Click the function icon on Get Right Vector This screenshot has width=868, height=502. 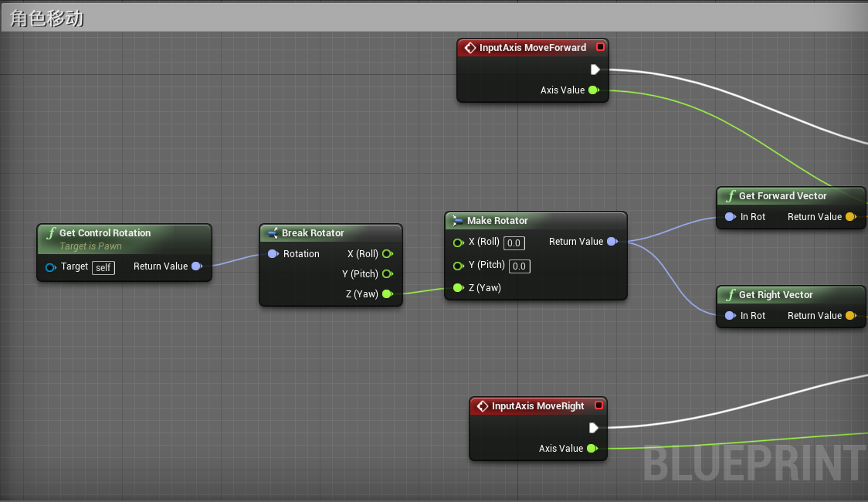731,294
